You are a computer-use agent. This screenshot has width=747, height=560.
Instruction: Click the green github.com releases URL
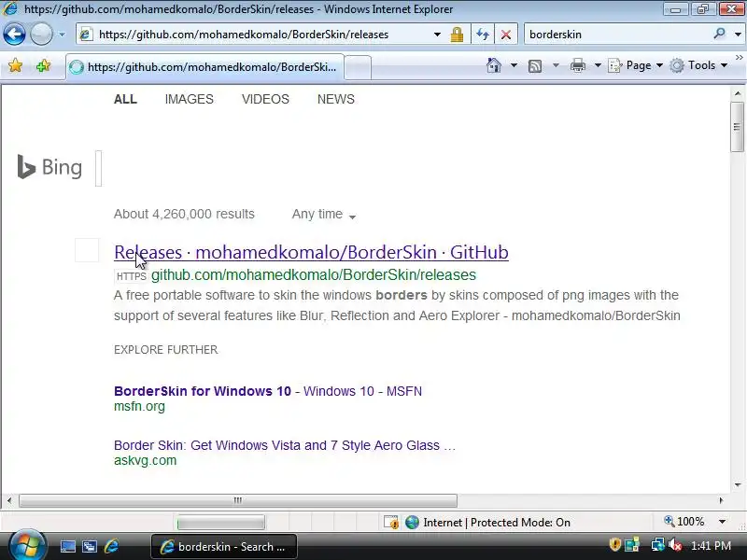(314, 274)
